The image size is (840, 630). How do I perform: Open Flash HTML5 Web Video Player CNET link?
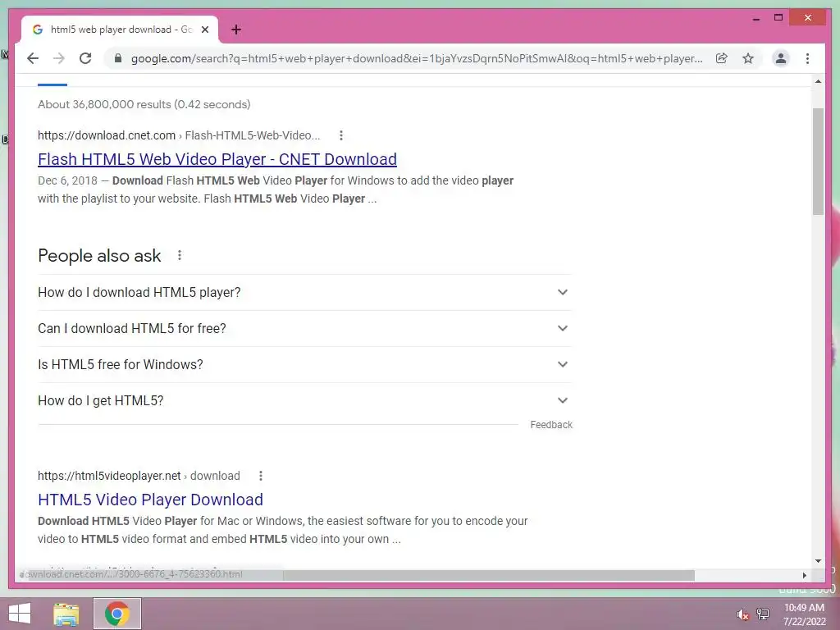(217, 159)
